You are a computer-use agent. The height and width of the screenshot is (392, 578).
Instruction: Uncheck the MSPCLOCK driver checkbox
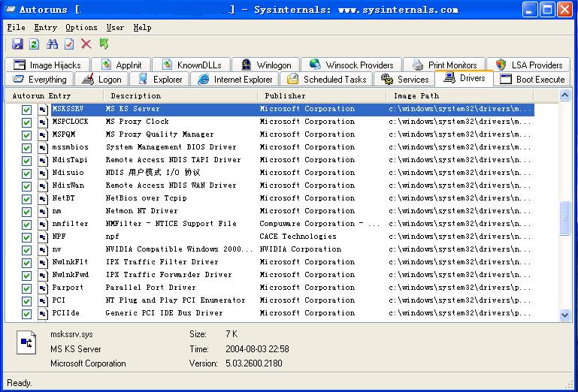[x=26, y=122]
